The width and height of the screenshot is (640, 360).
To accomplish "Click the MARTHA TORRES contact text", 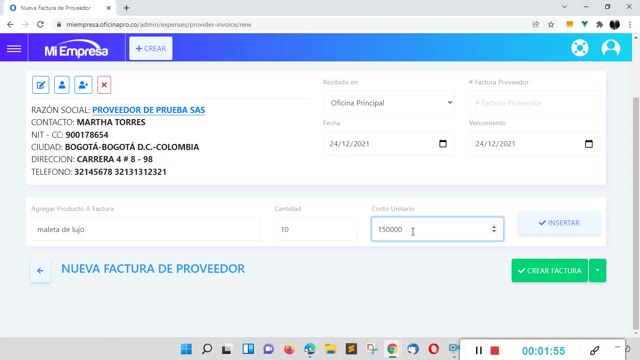I will (x=111, y=122).
